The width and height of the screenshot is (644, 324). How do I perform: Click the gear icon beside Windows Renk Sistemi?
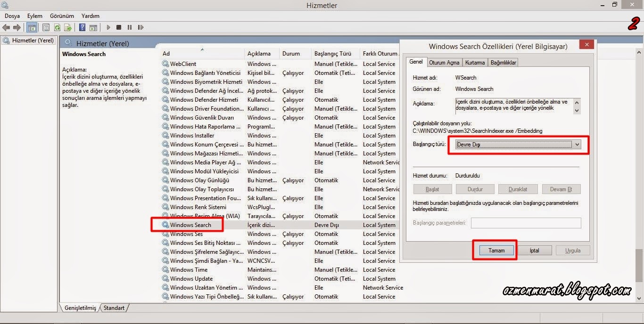pyautogui.click(x=165, y=207)
